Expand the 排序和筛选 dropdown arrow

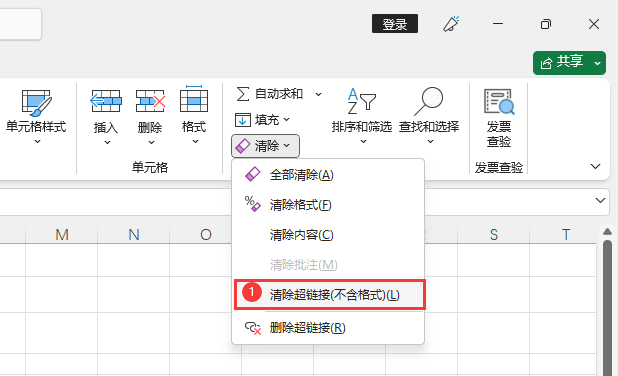[x=363, y=141]
